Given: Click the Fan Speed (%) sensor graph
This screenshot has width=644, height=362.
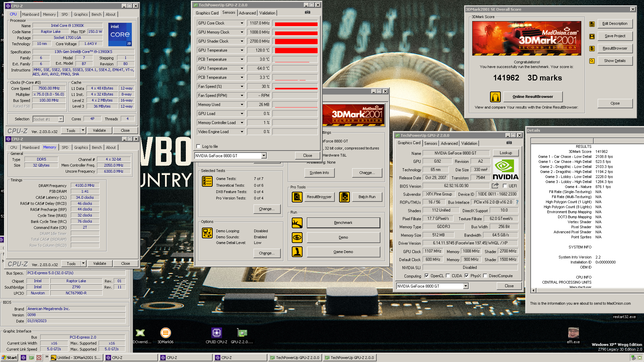Looking at the screenshot, I should [295, 87].
